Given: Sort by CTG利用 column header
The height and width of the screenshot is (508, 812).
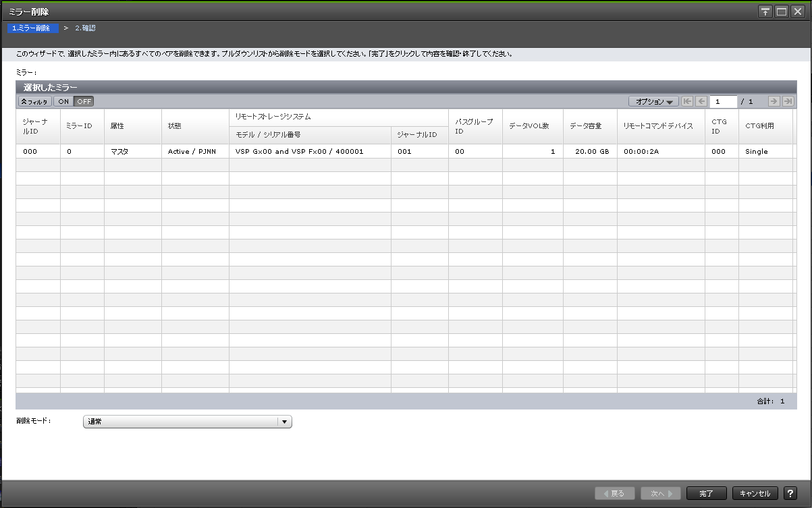Looking at the screenshot, I should click(765, 126).
